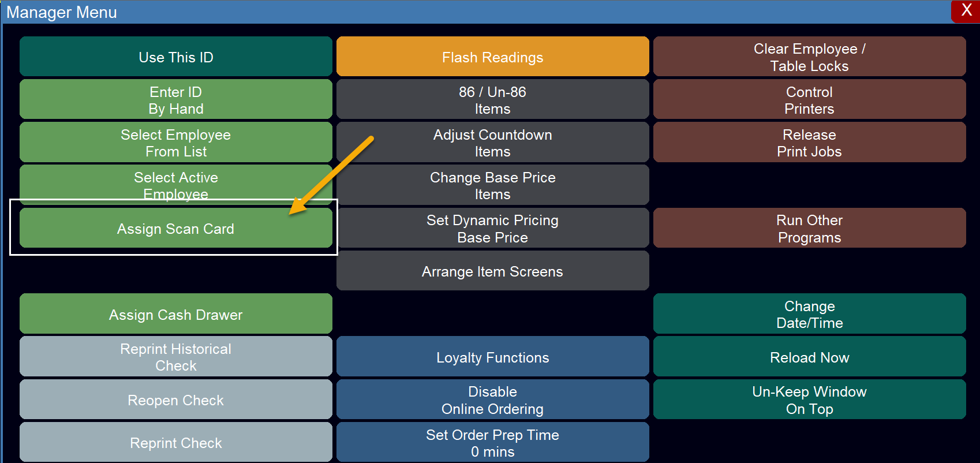Screen dimensions: 980x463
Task: Toggle Un-Keep Window On Top
Action: coord(810,399)
